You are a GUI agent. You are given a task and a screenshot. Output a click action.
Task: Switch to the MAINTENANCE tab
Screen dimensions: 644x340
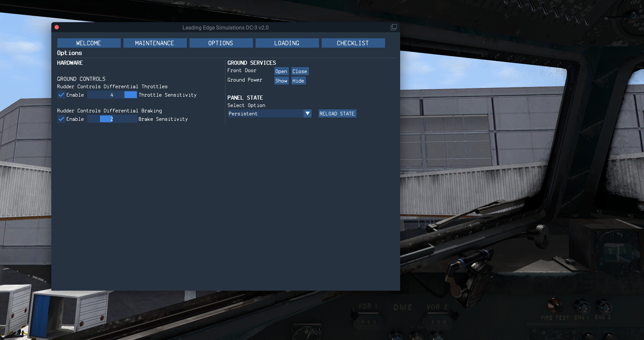pyautogui.click(x=155, y=43)
